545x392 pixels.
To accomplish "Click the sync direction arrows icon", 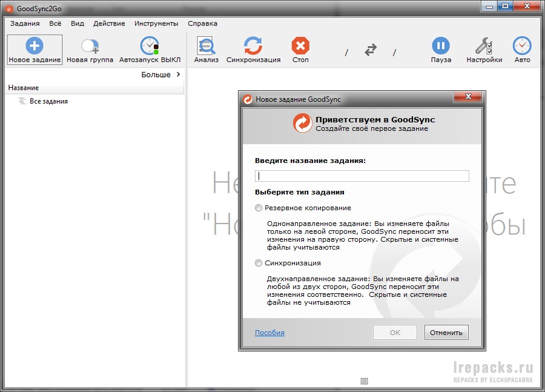I will 371,50.
